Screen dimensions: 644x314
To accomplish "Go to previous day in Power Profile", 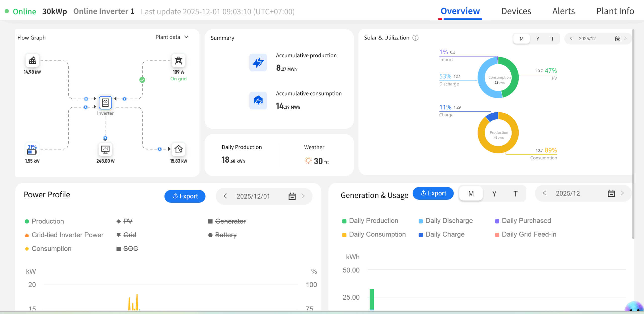I will (225, 196).
